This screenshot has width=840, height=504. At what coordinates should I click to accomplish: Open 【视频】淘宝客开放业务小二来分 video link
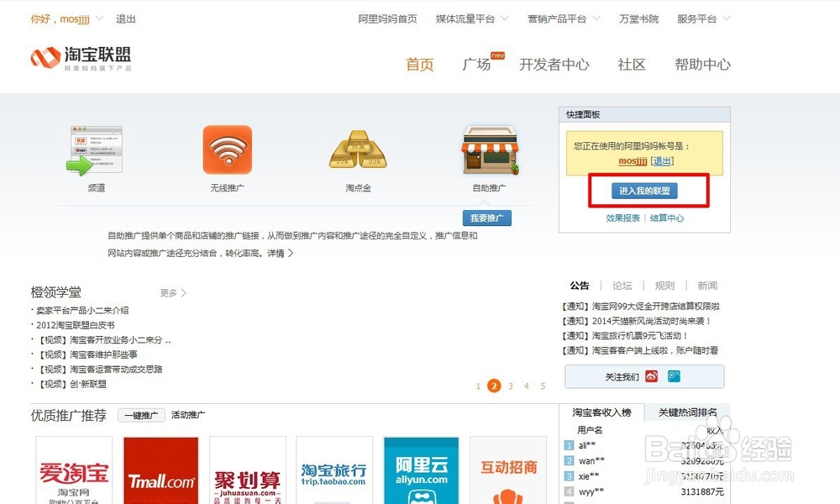[x=103, y=340]
